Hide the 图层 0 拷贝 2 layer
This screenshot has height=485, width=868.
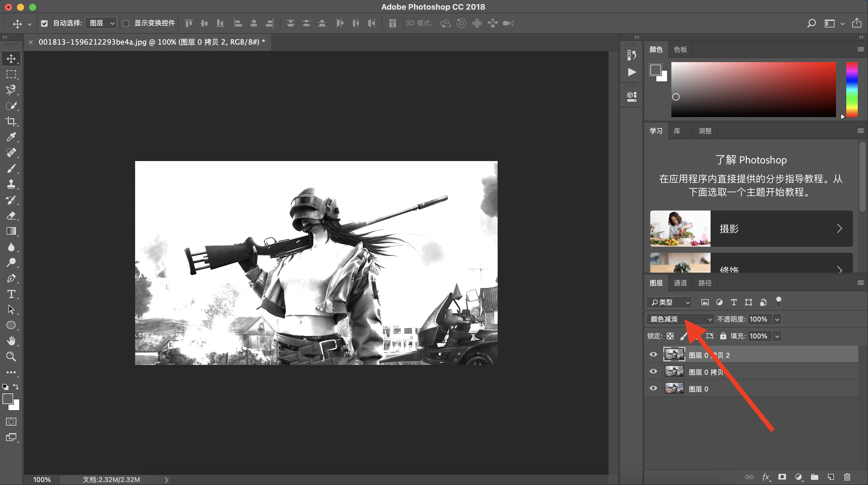point(653,355)
